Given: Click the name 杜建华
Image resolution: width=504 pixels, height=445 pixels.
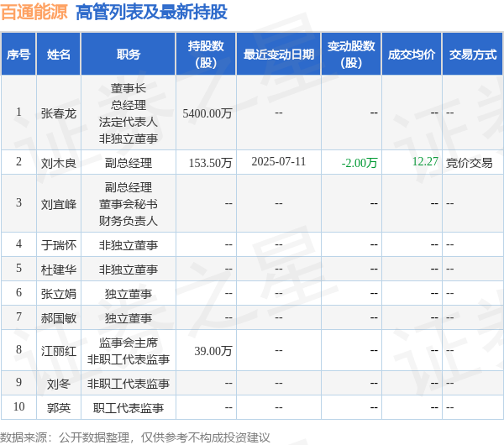Looking at the screenshot, I should coord(59,270).
